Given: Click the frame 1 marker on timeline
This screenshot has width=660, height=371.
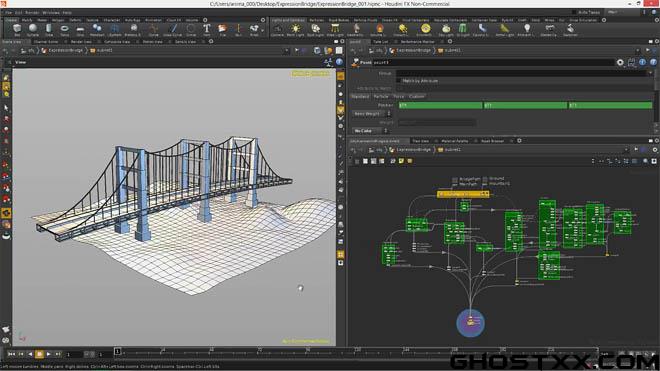Looking at the screenshot, I should click(117, 351).
